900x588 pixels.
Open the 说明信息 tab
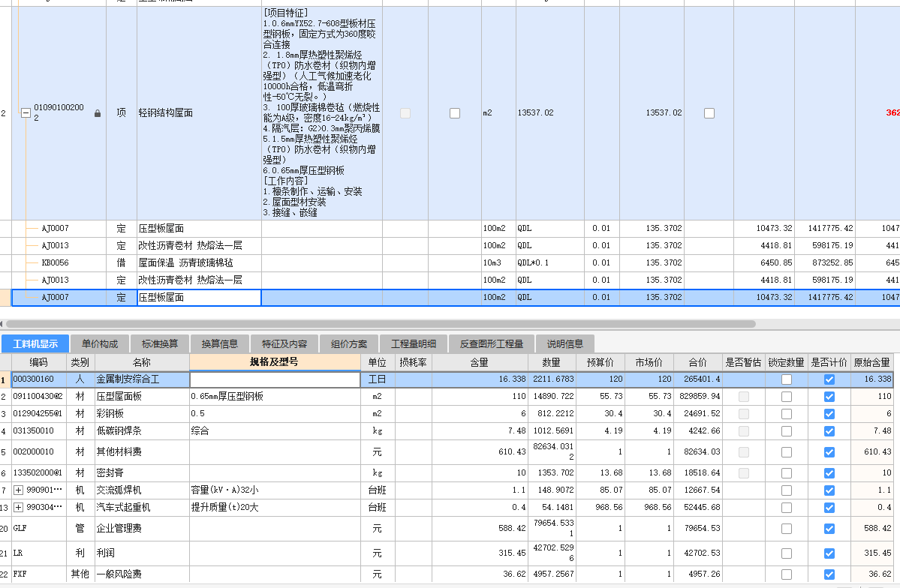point(565,344)
